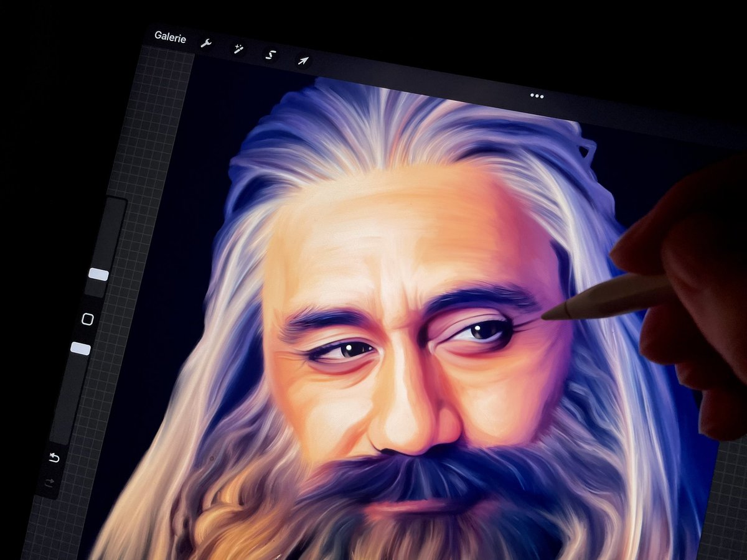Click the brush size slider handle
747x560 pixels.
98,274
